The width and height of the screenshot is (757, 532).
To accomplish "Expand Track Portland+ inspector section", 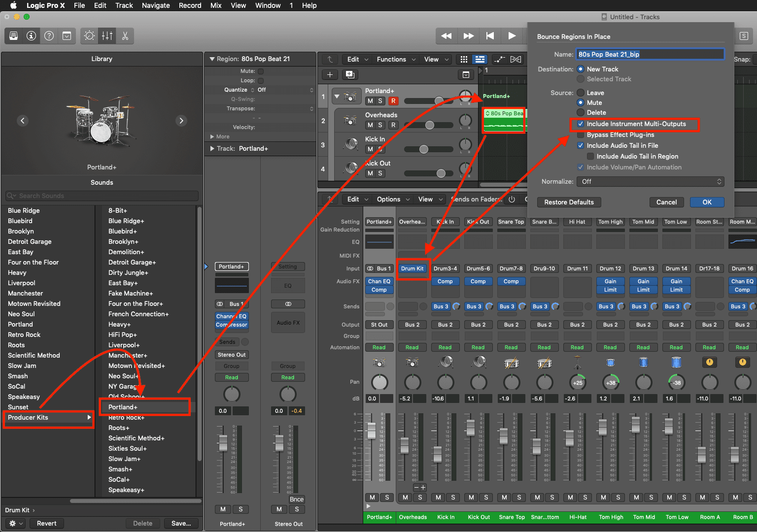I will pos(212,149).
